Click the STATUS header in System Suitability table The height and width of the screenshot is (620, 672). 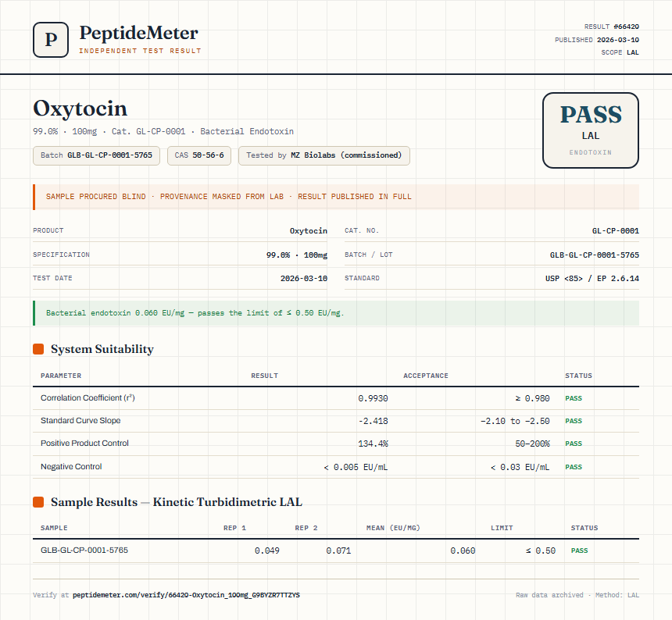[x=578, y=376]
